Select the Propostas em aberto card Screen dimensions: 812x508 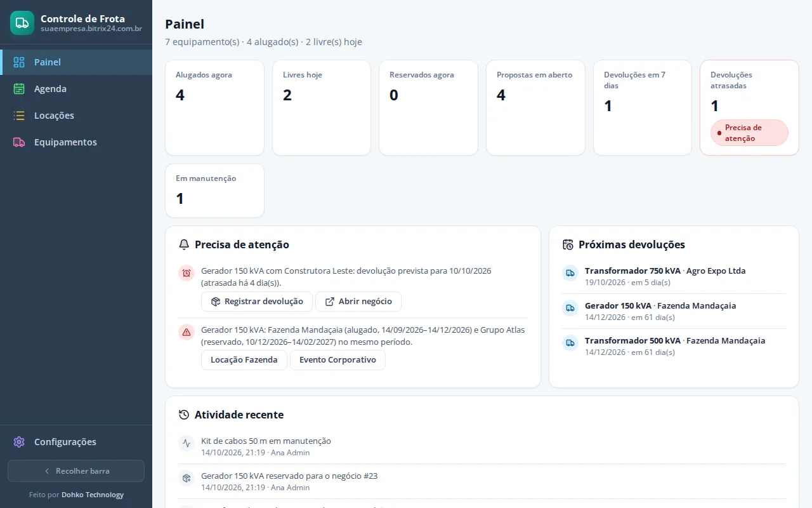pos(535,108)
